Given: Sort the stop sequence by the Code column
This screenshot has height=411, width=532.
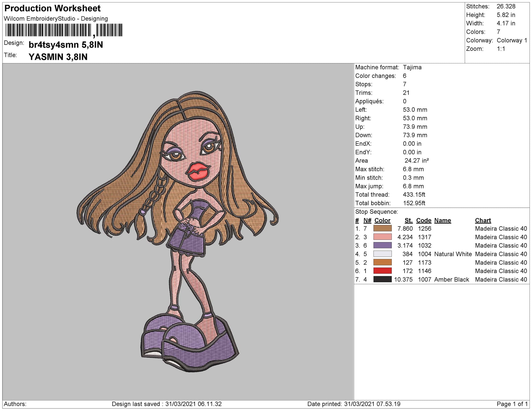Looking at the screenshot, I should tap(423, 220).
